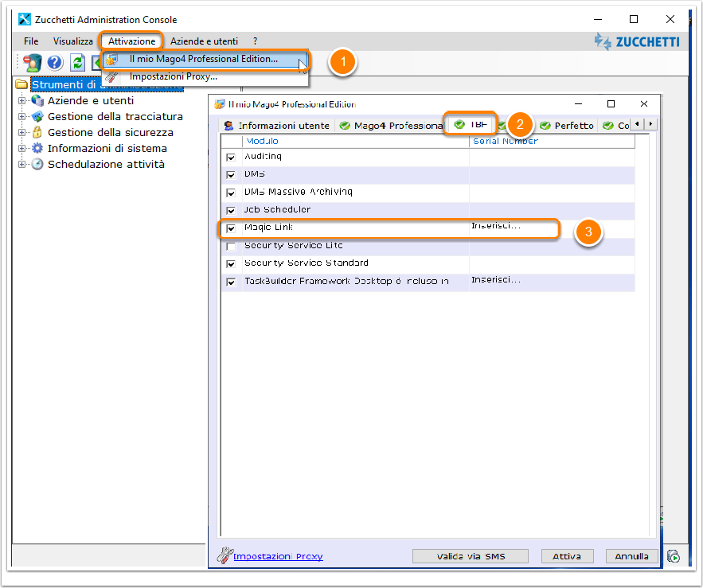Click the Serial Number column header
This screenshot has height=588, width=703.
click(x=553, y=141)
